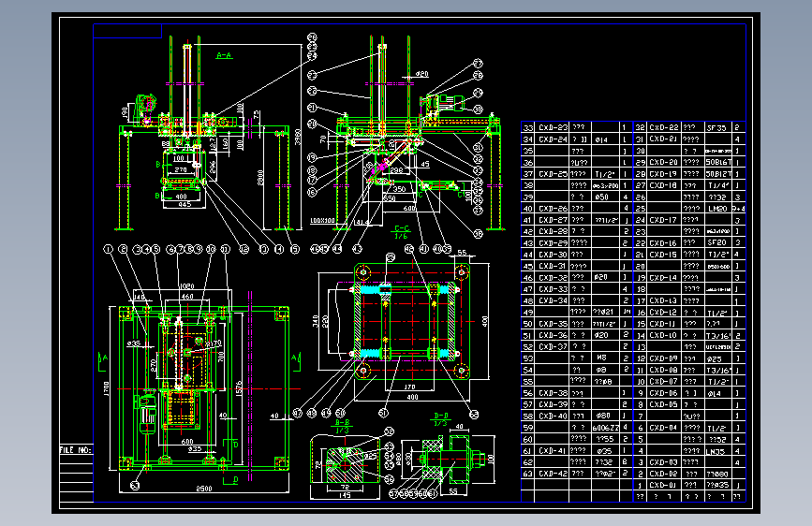This screenshot has width=812, height=526.
Task: Select the 1576 dimension text
Action: tap(239, 390)
